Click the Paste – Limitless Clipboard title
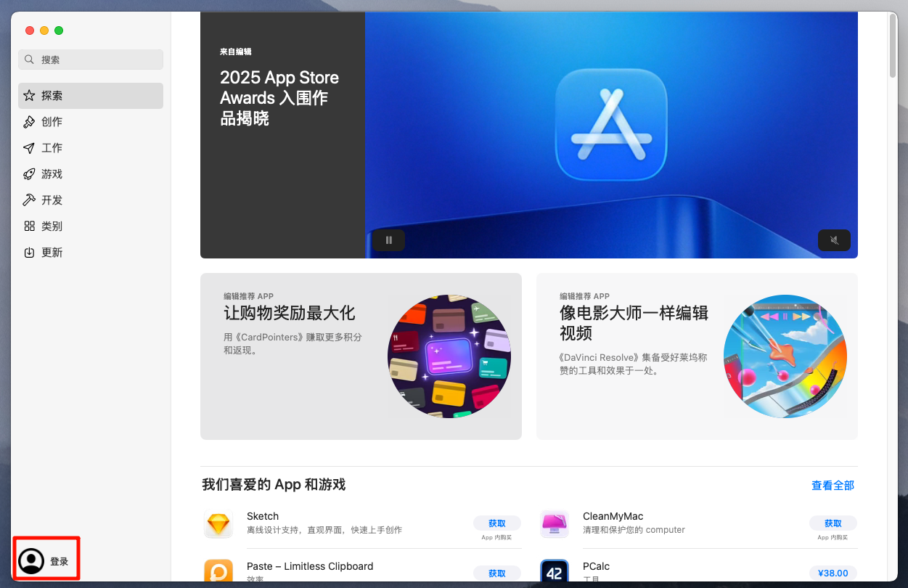This screenshot has height=588, width=908. pos(310,566)
